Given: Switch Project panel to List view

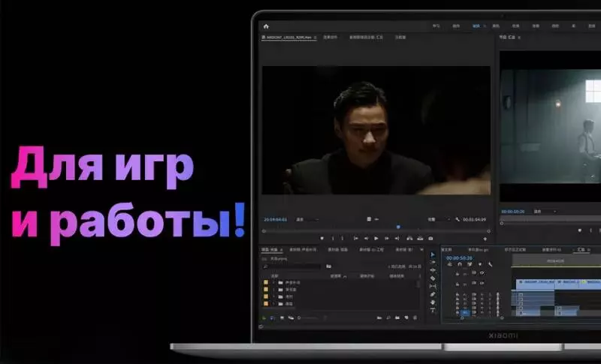Looking at the screenshot, I should click(x=272, y=317).
